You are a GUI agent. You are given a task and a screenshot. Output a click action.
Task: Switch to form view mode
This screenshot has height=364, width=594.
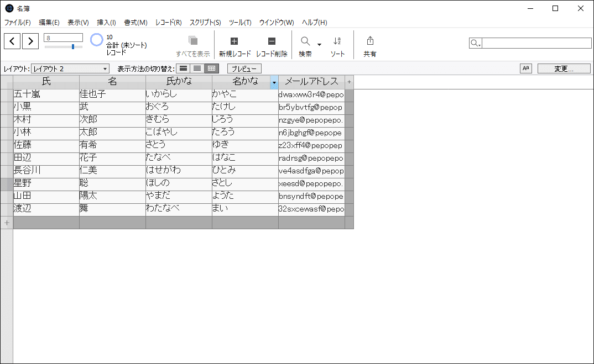pyautogui.click(x=183, y=68)
